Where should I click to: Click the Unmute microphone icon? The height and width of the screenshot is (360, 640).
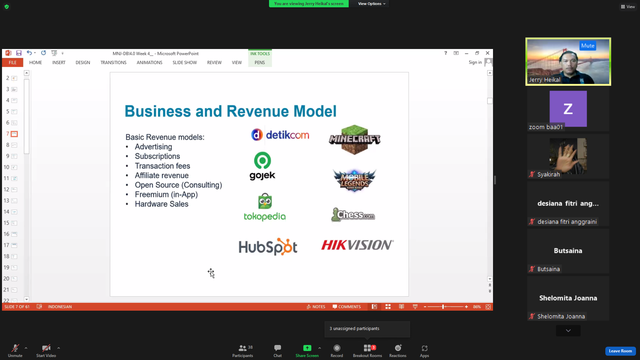pyautogui.click(x=15, y=348)
